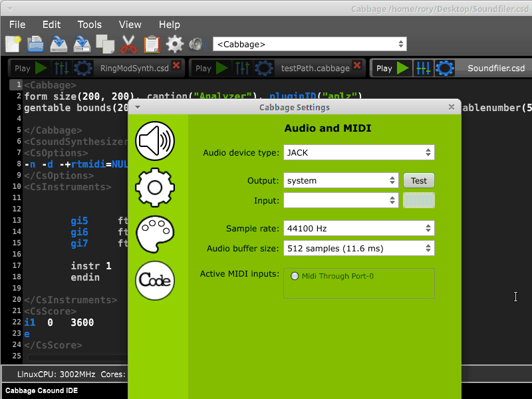The image size is (532, 399).
Task: Click the Test audio output button
Action: (418, 181)
